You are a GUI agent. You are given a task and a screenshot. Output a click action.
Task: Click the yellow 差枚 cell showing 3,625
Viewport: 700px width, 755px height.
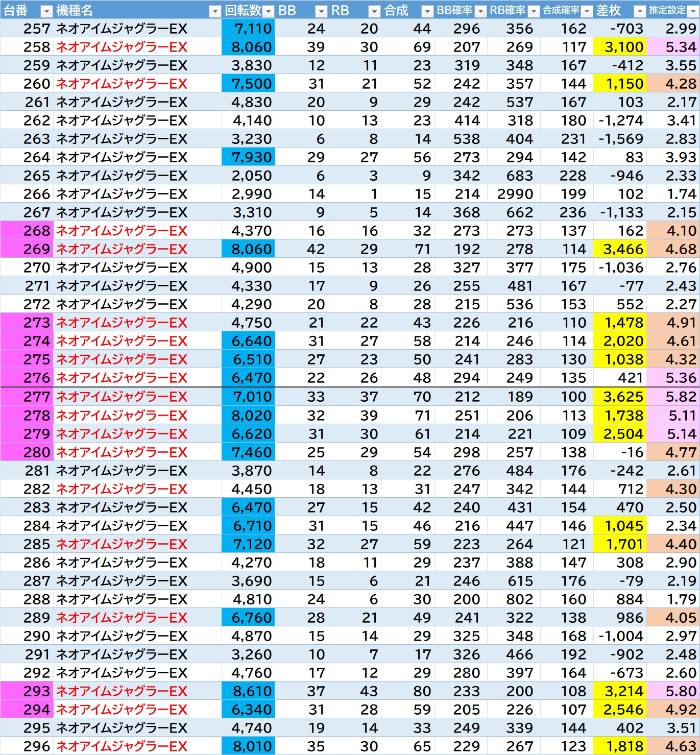click(620, 397)
